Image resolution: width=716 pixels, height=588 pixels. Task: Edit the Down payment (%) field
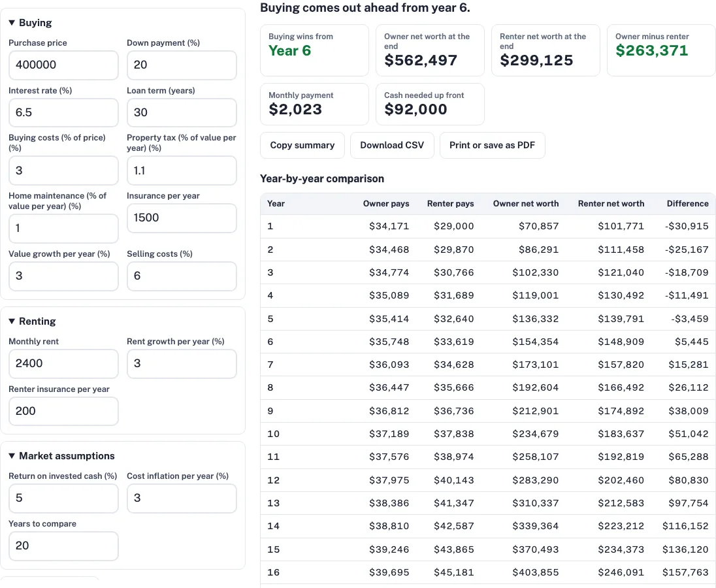(182, 65)
